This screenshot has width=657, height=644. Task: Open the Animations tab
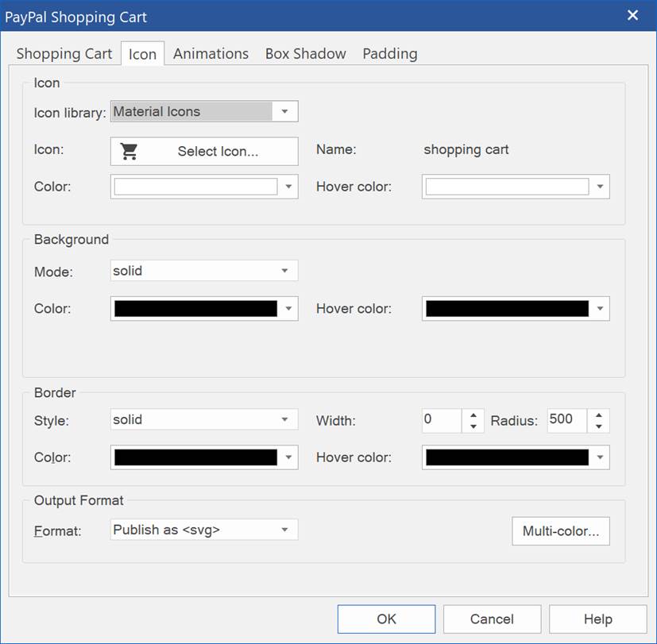point(211,54)
